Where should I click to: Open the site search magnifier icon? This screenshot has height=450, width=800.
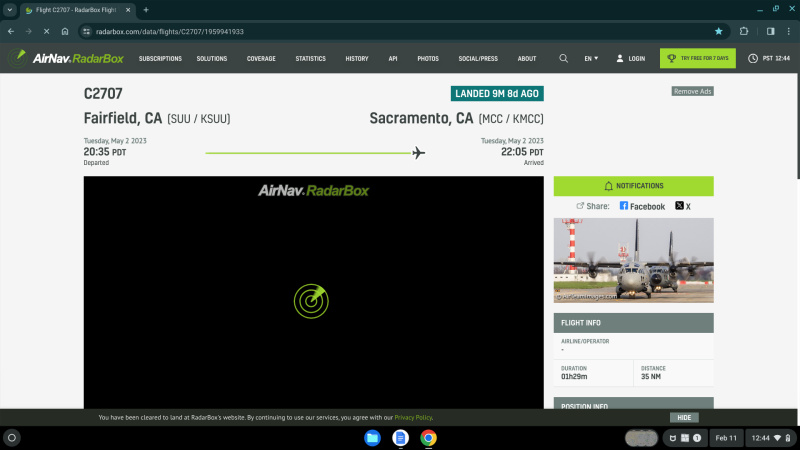point(563,58)
